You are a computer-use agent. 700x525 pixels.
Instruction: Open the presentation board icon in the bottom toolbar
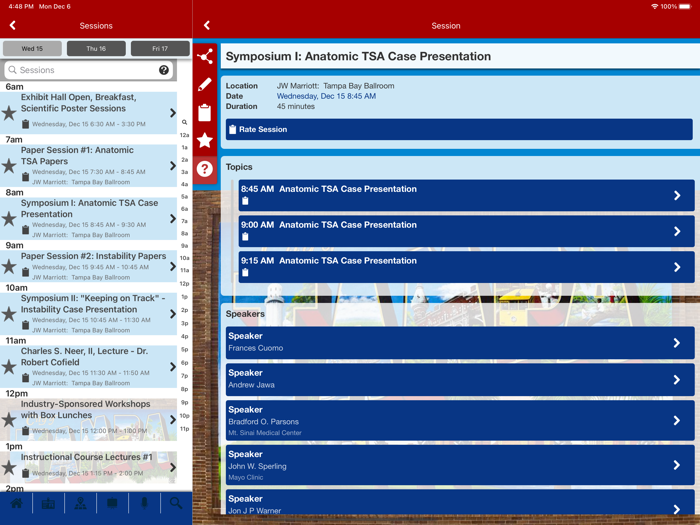point(112,504)
